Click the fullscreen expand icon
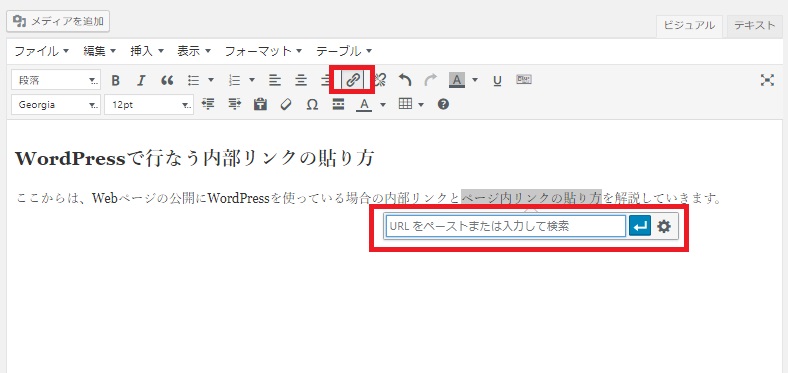 pos(767,80)
